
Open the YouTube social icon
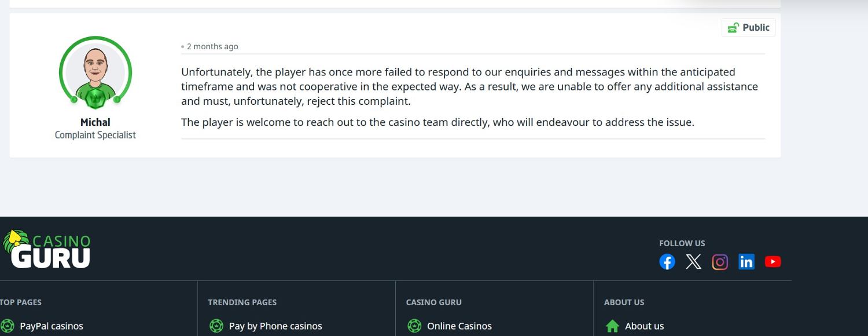[773, 262]
